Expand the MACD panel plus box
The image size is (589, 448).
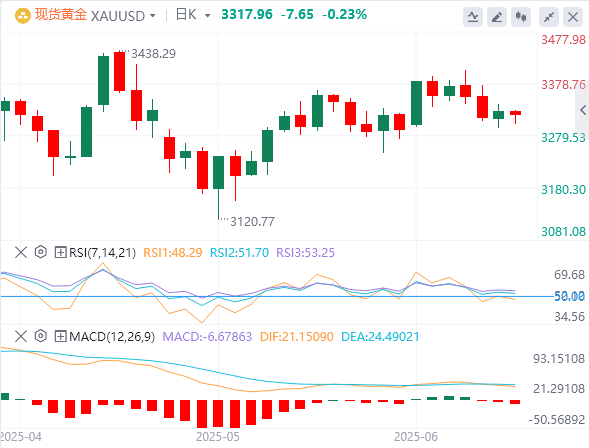point(60,336)
